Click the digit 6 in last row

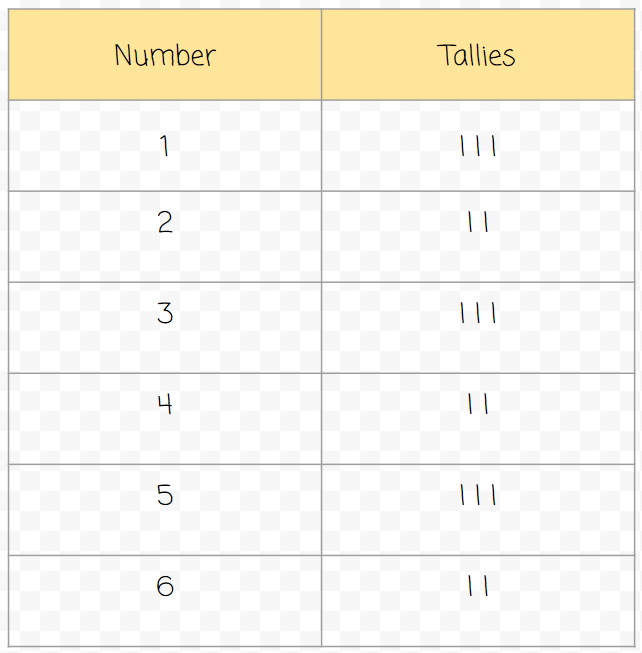point(165,586)
